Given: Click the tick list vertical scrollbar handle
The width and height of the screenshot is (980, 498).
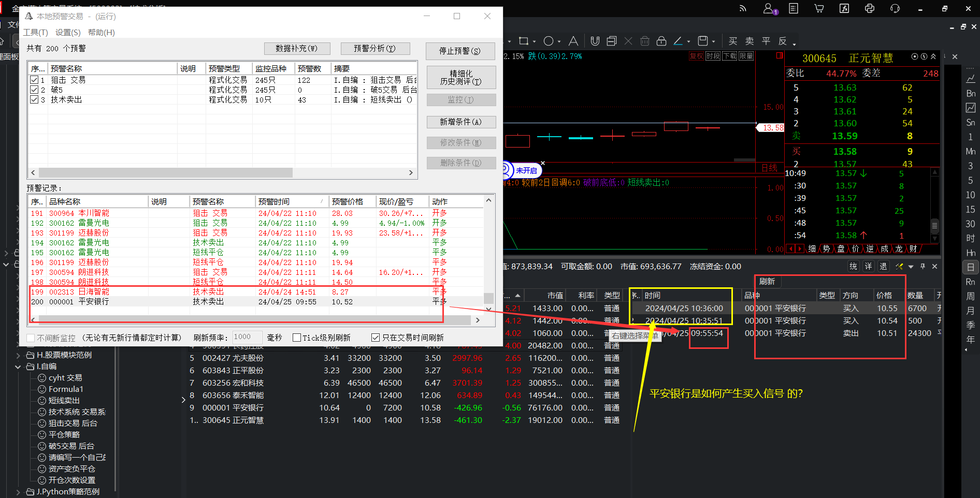Looking at the screenshot, I should (935, 225).
